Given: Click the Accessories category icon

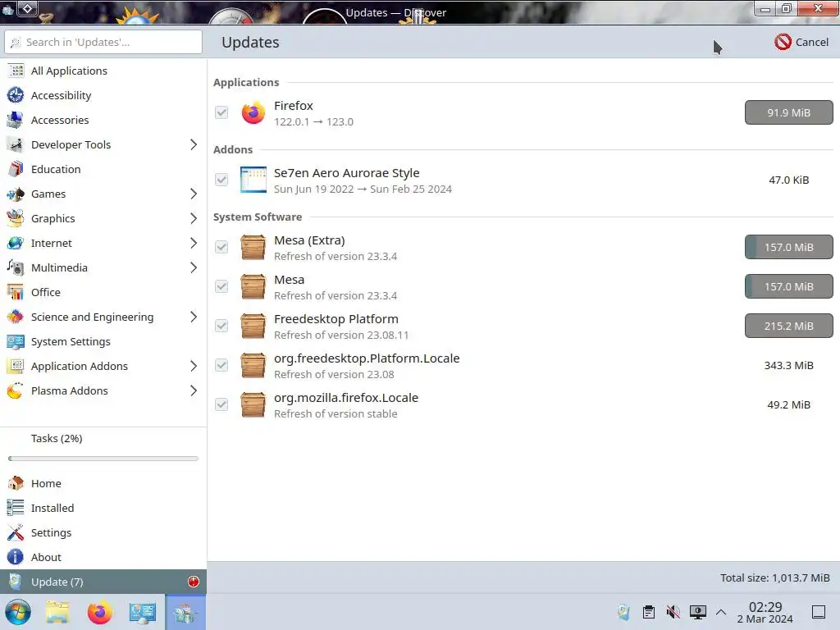Looking at the screenshot, I should point(16,120).
